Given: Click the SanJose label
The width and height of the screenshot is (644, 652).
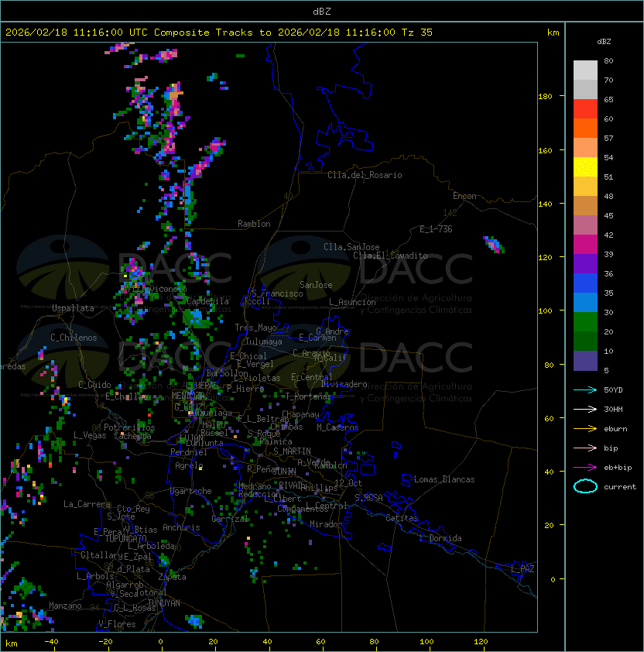Looking at the screenshot, I should (x=316, y=285).
